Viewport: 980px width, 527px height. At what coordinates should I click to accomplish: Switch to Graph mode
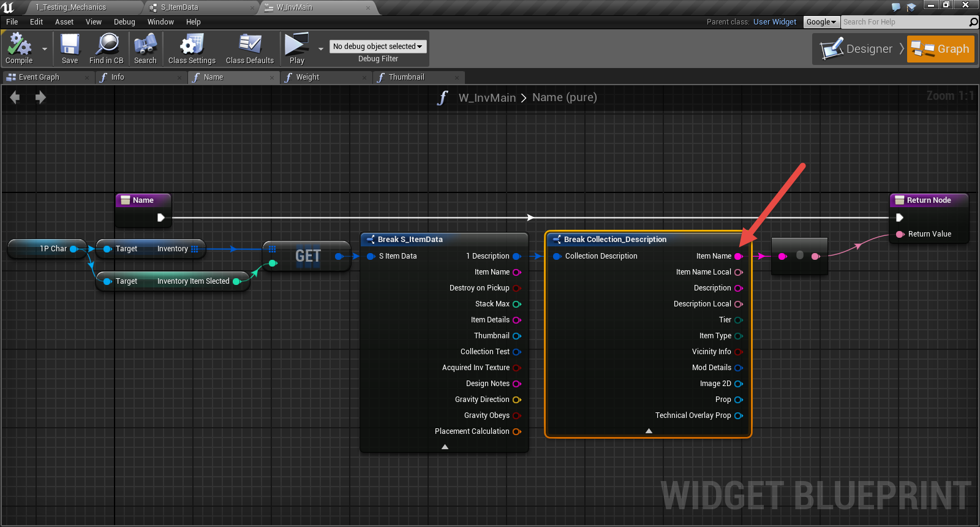click(940, 48)
